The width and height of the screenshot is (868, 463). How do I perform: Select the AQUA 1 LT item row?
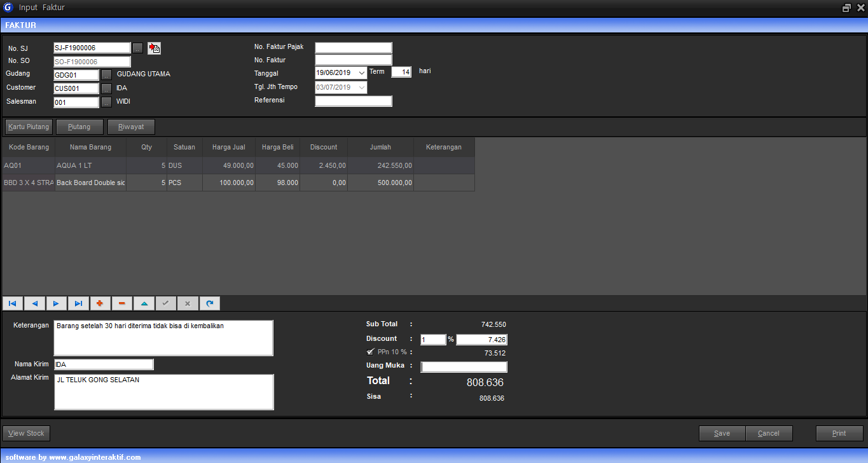tap(89, 165)
